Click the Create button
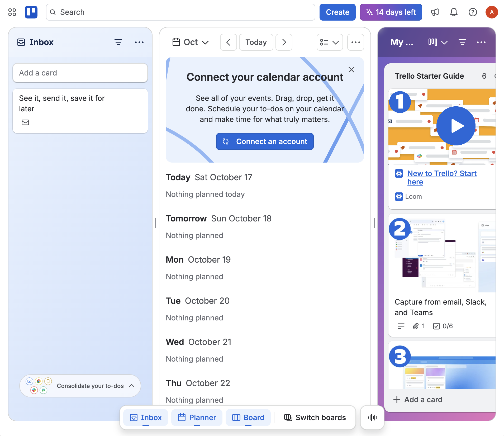This screenshot has height=436, width=504. (337, 12)
